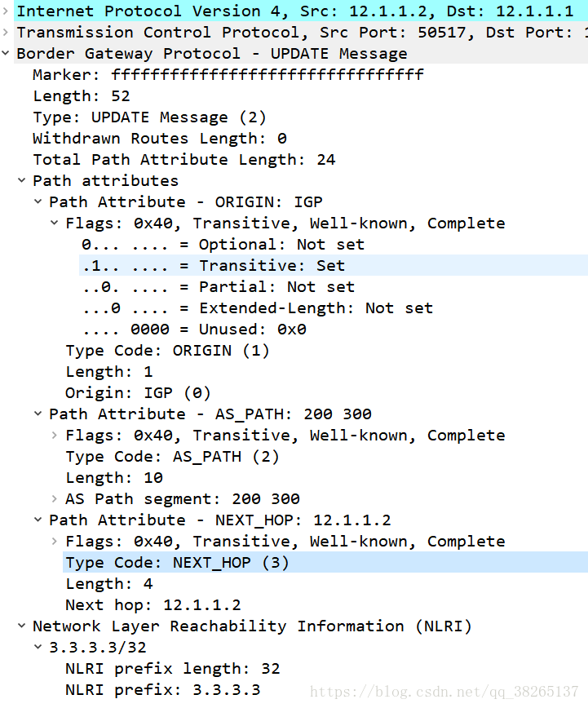The width and height of the screenshot is (588, 708).
Task: Collapse the ORIGIN Flags 0x40 node
Action: [55, 223]
